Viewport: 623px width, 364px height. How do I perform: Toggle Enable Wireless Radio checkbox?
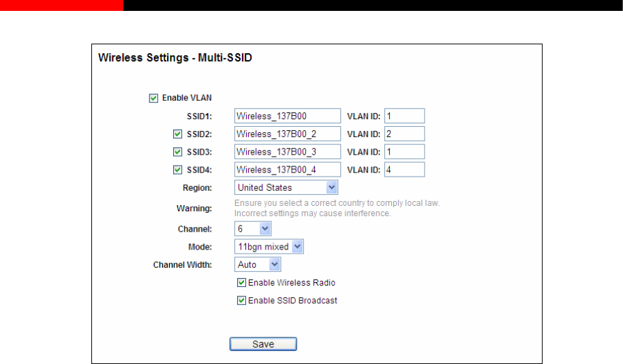point(241,282)
